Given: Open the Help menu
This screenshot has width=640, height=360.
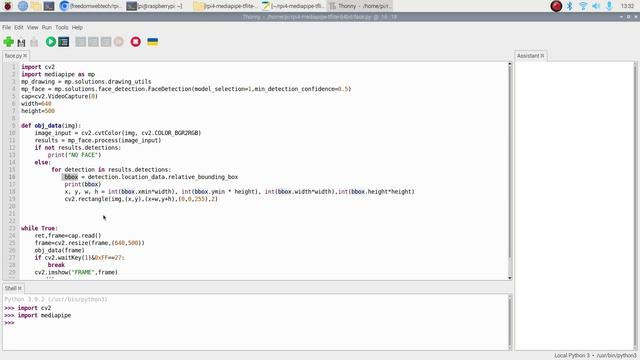Looking at the screenshot, I should pyautogui.click(x=77, y=27).
